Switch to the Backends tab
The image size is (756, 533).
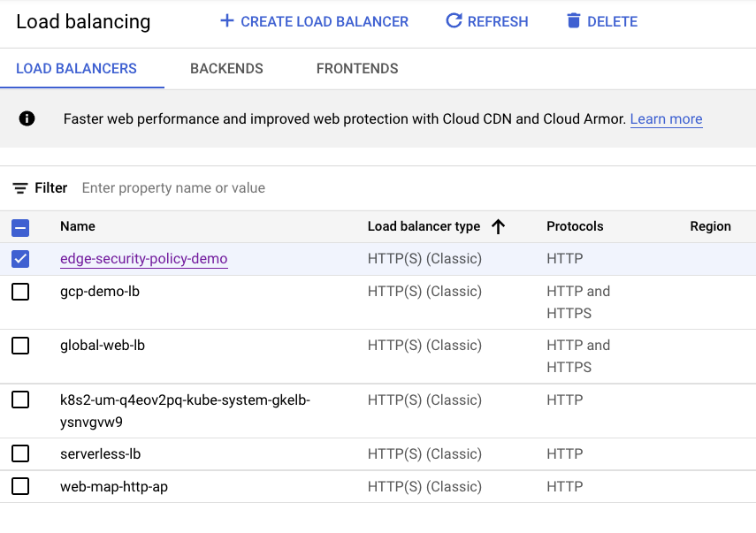click(226, 69)
